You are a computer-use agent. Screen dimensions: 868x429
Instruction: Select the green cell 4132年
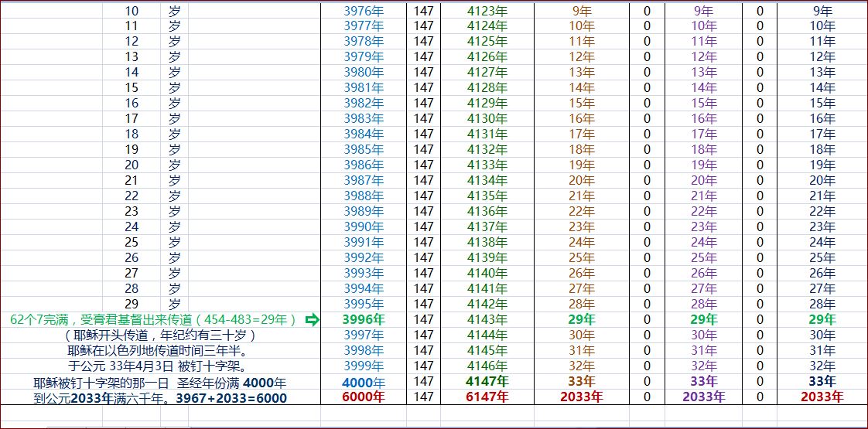pos(487,150)
